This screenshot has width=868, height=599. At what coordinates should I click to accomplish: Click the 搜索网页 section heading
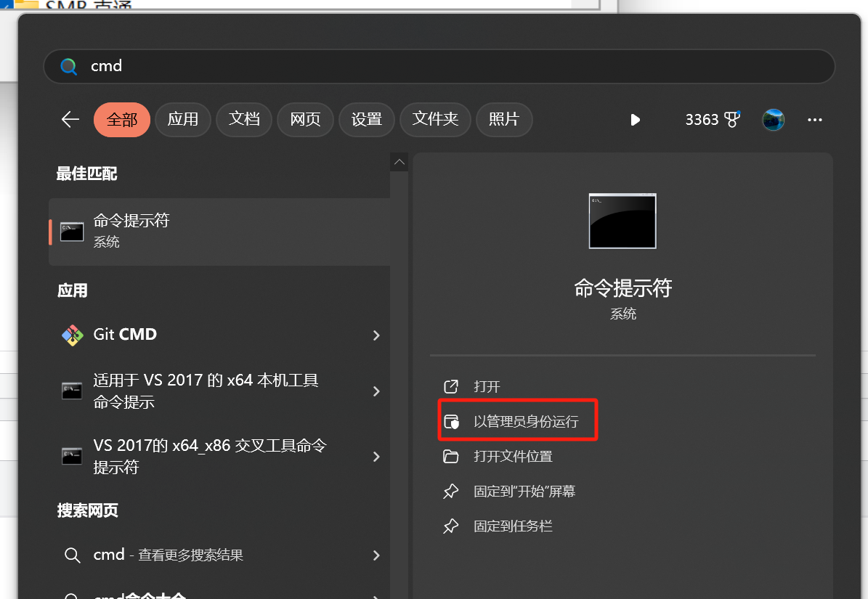click(x=87, y=510)
